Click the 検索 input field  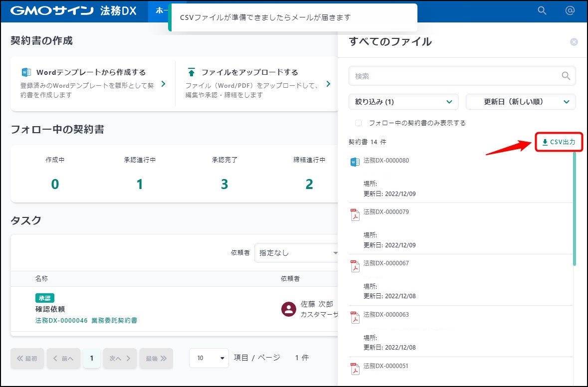(x=462, y=76)
